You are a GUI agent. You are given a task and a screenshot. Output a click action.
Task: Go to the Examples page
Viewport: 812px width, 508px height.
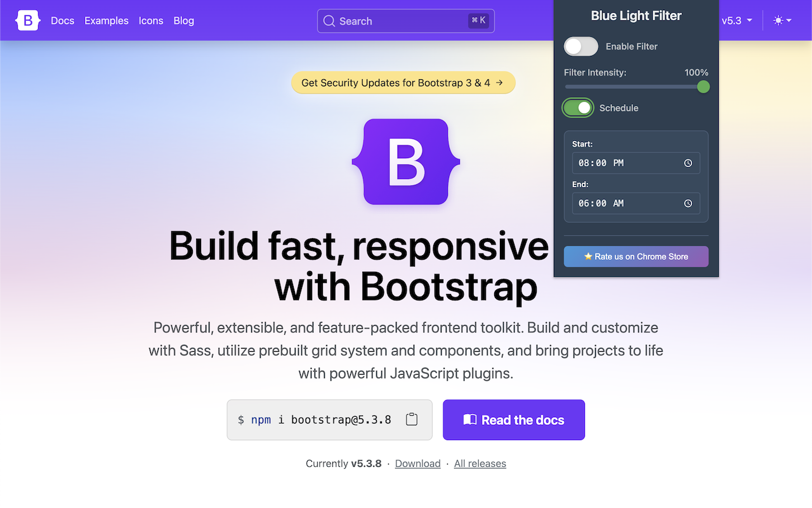(x=107, y=20)
